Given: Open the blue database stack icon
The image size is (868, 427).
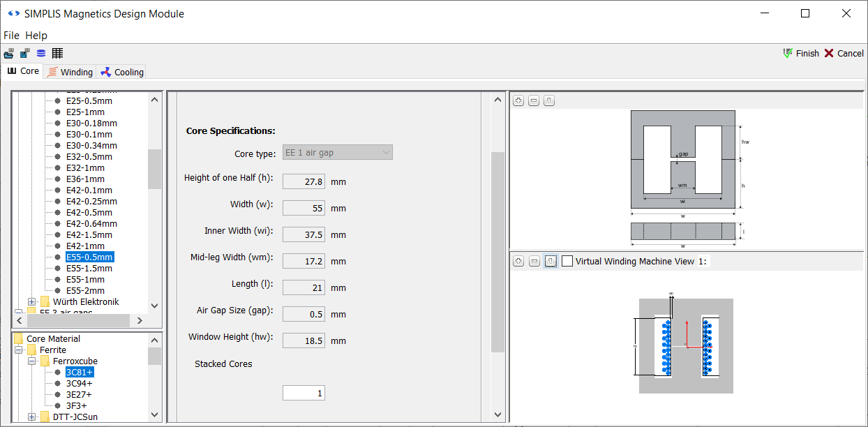Looking at the screenshot, I should pos(40,54).
